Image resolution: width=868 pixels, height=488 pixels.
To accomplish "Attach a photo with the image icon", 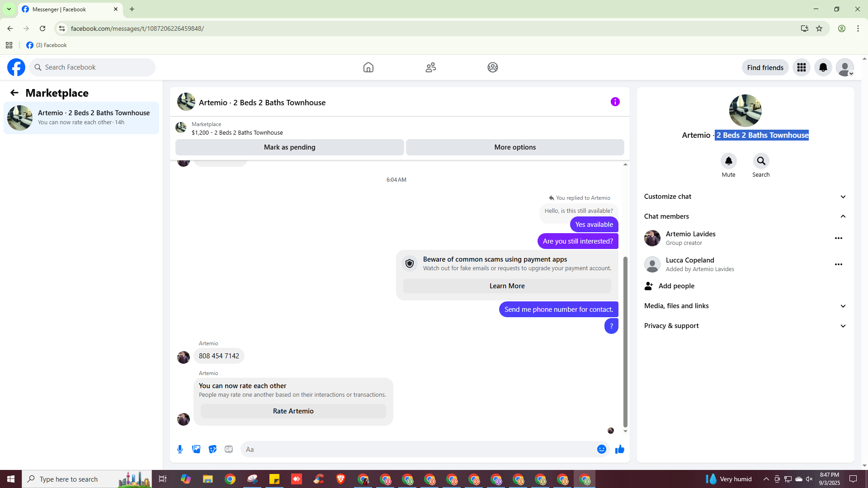I will 196,449.
